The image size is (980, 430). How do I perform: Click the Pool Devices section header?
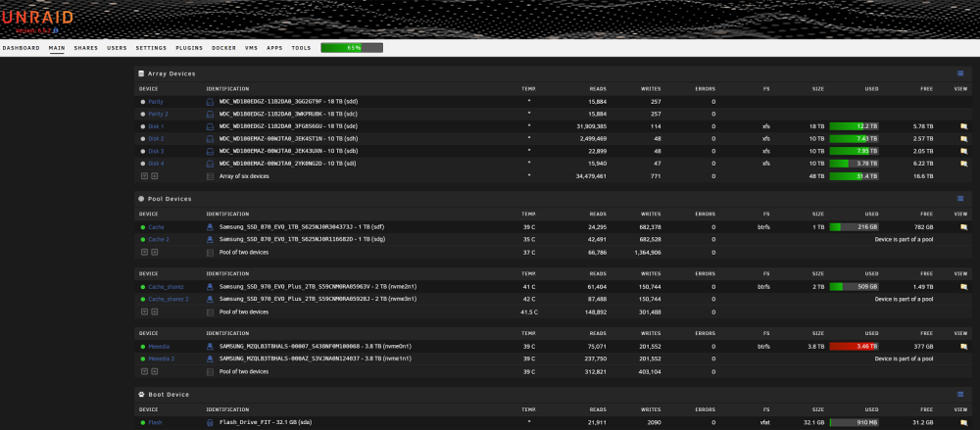[x=170, y=199]
